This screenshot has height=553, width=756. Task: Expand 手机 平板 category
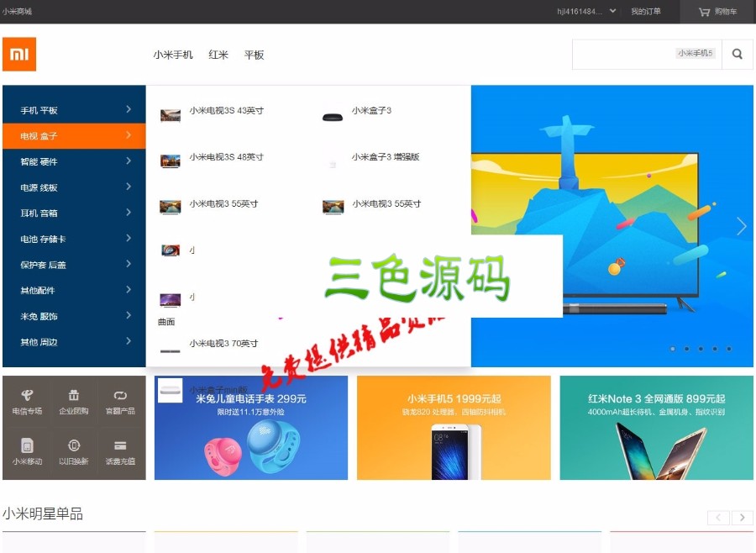pyautogui.click(x=74, y=110)
